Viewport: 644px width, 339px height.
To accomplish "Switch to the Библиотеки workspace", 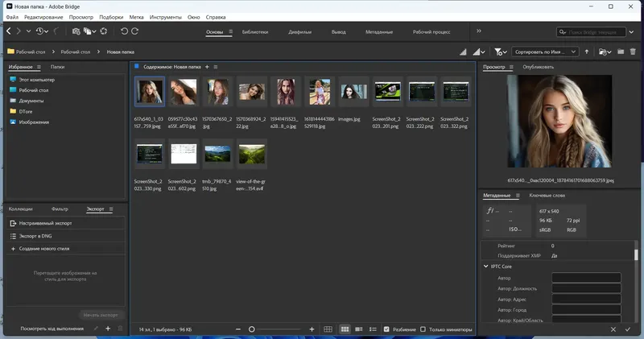I will (x=255, y=32).
